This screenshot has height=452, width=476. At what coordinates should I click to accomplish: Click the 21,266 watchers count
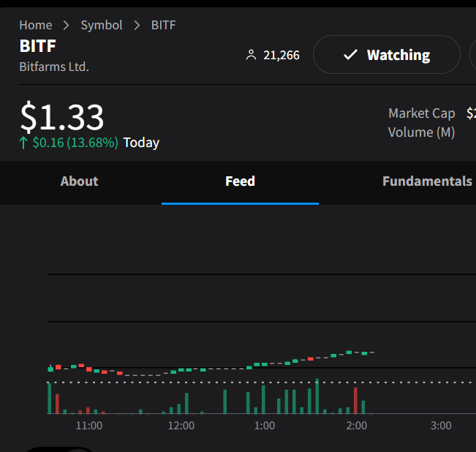tap(281, 56)
